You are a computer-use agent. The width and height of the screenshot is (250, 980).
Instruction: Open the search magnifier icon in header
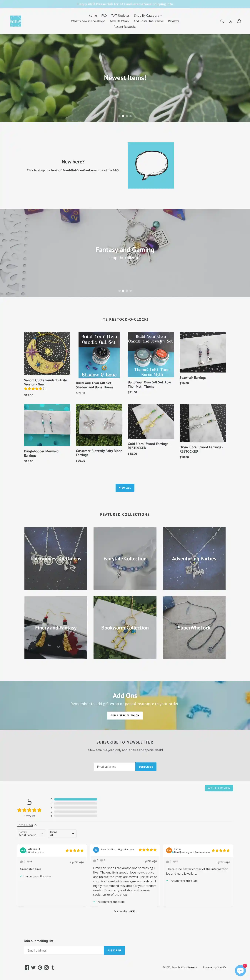(x=222, y=21)
